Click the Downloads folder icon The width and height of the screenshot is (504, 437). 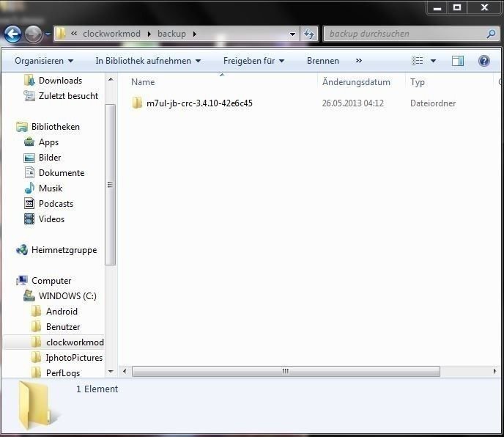click(x=29, y=81)
